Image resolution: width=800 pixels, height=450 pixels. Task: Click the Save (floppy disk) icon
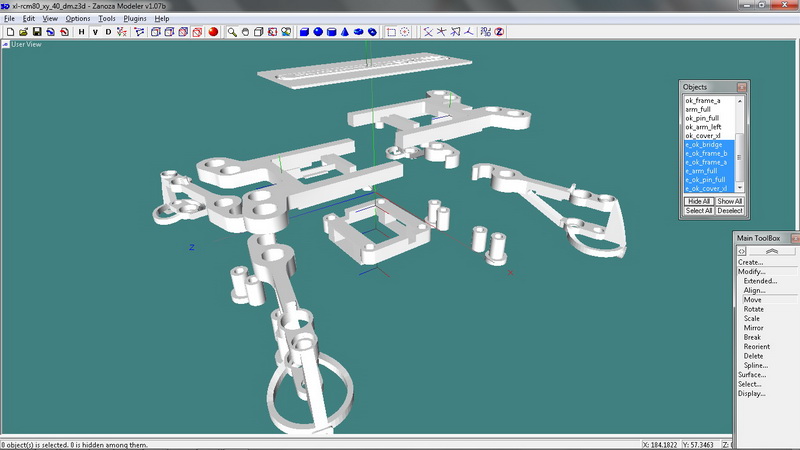click(x=36, y=32)
